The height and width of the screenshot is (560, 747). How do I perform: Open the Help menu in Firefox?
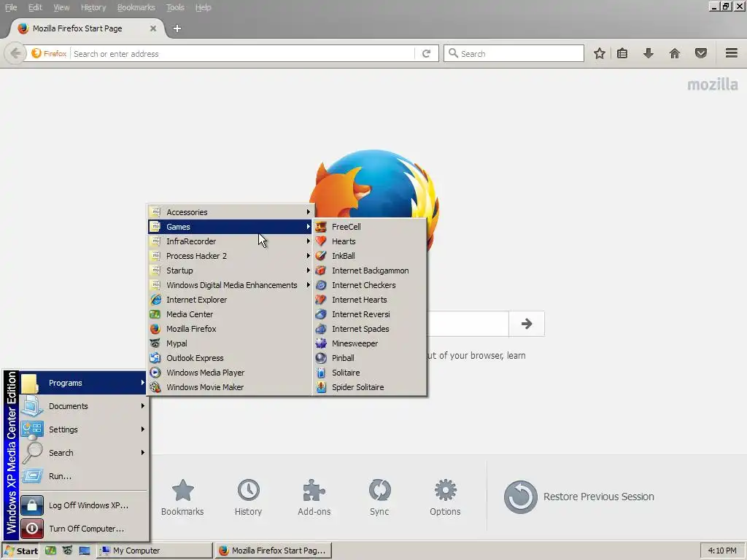point(204,7)
